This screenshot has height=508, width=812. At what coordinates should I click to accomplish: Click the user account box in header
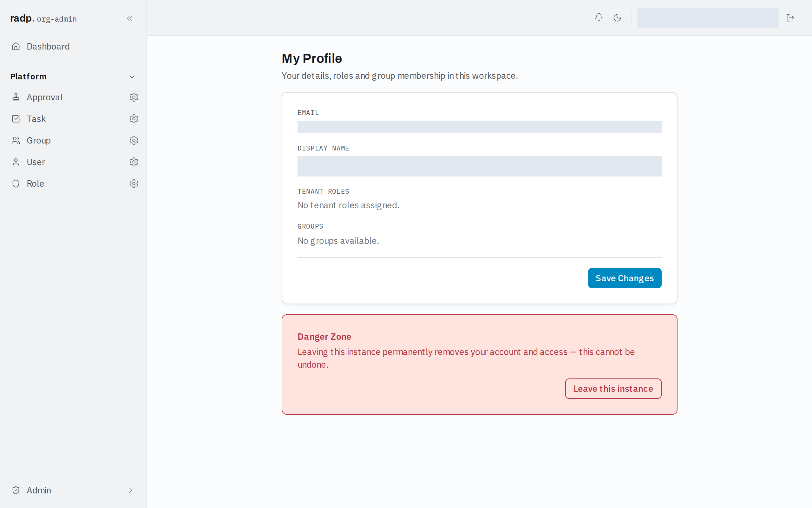tap(708, 18)
